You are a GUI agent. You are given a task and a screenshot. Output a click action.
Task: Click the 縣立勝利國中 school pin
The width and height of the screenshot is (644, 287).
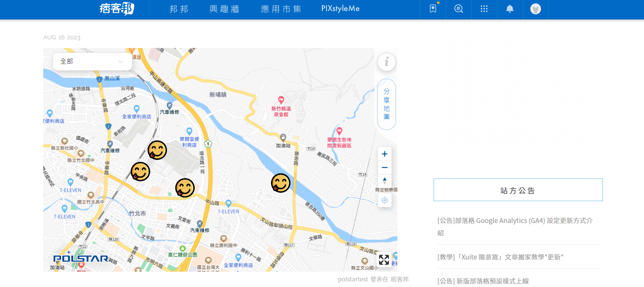point(224,238)
